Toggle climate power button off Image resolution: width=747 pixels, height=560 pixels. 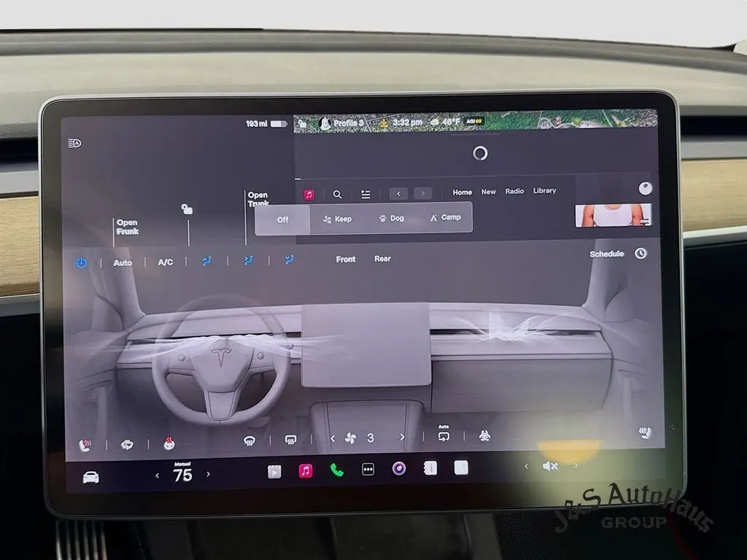(x=82, y=262)
